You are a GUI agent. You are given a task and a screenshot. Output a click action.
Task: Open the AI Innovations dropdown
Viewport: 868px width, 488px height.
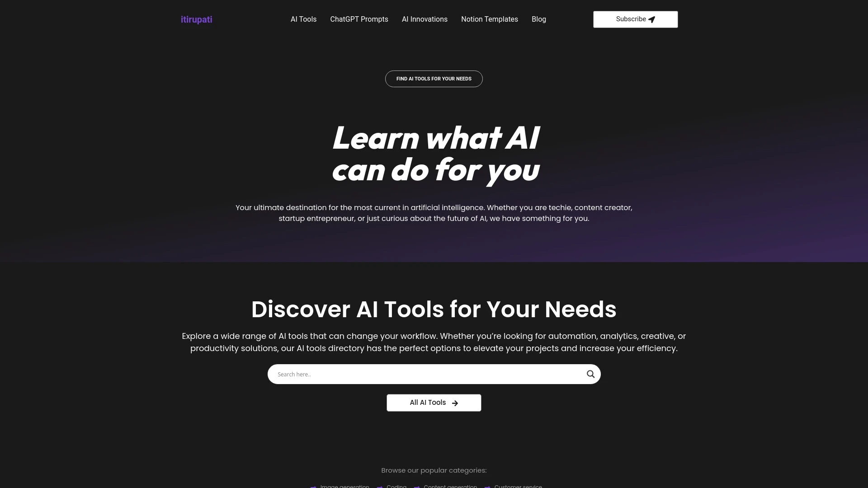tap(425, 19)
